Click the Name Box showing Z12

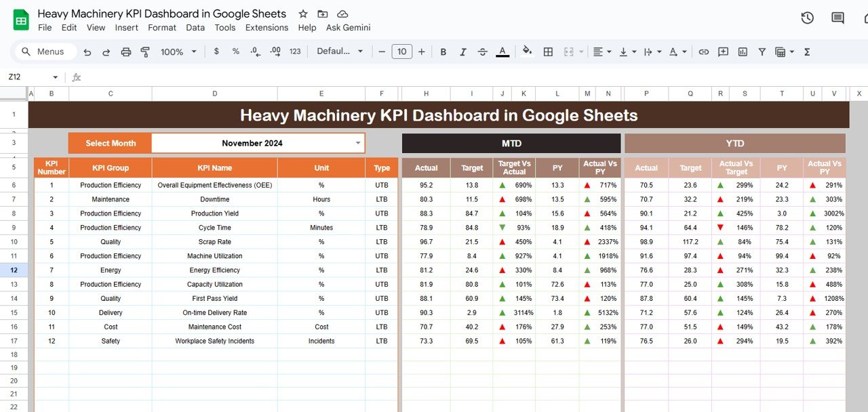(x=27, y=77)
